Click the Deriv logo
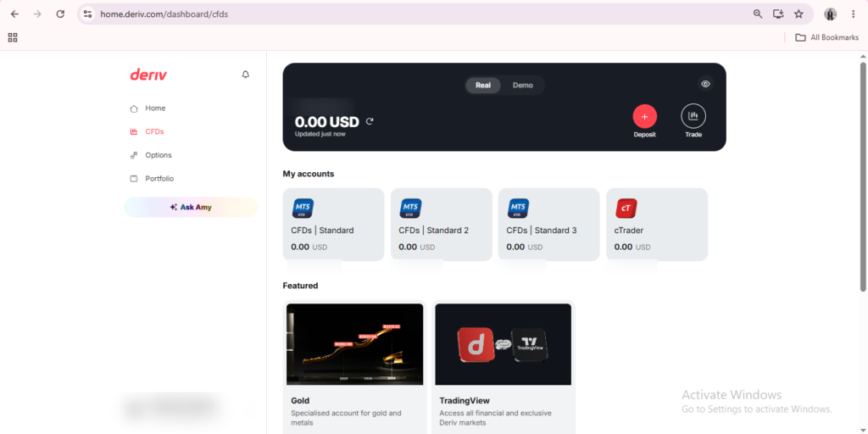 [148, 75]
